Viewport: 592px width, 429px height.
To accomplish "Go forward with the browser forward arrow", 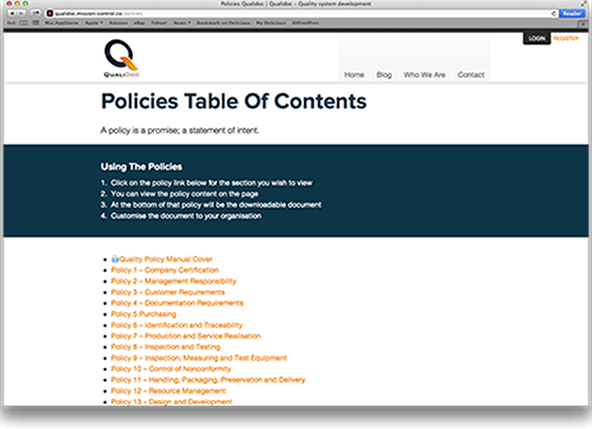I will coord(21,13).
